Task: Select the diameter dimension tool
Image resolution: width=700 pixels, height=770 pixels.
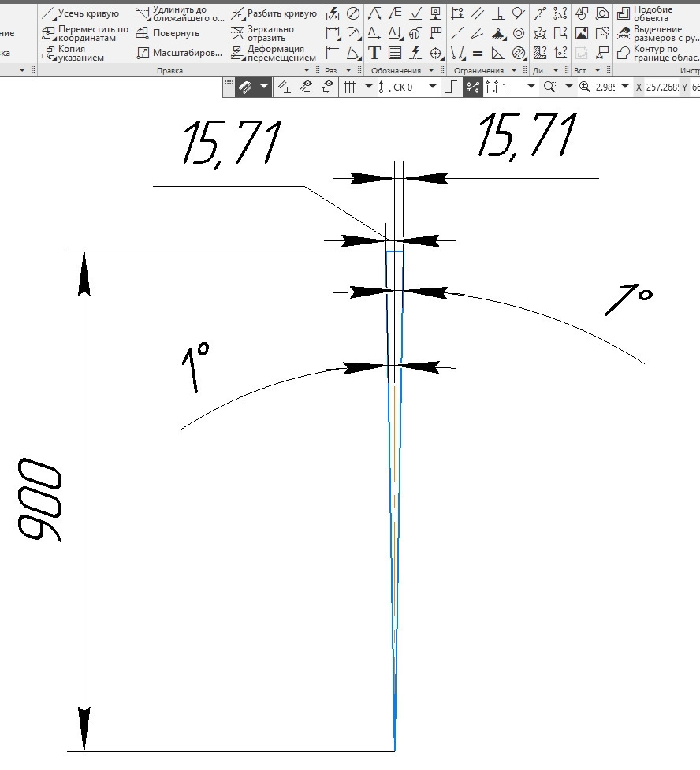Action: coord(352,13)
